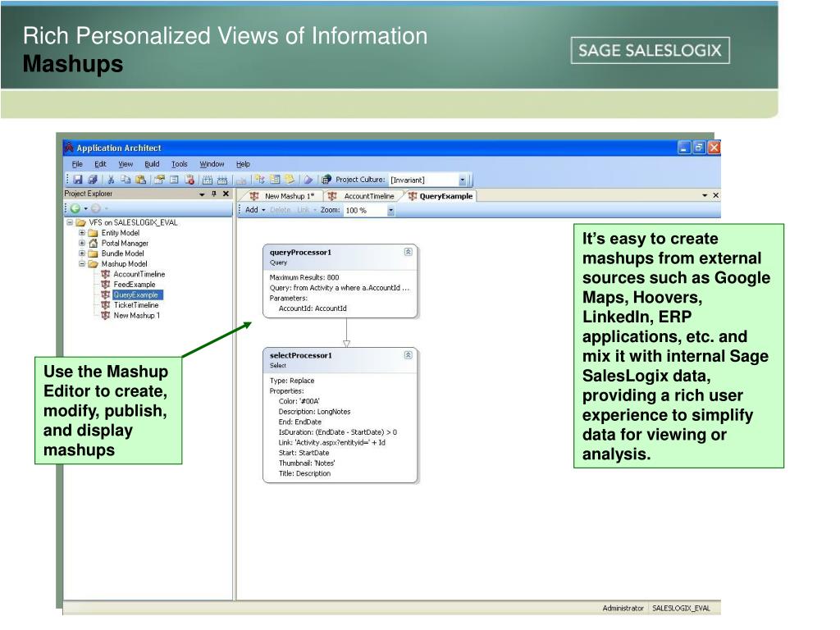Expand the Portal Manager tree node
This screenshot has width=840, height=630.
tap(82, 243)
